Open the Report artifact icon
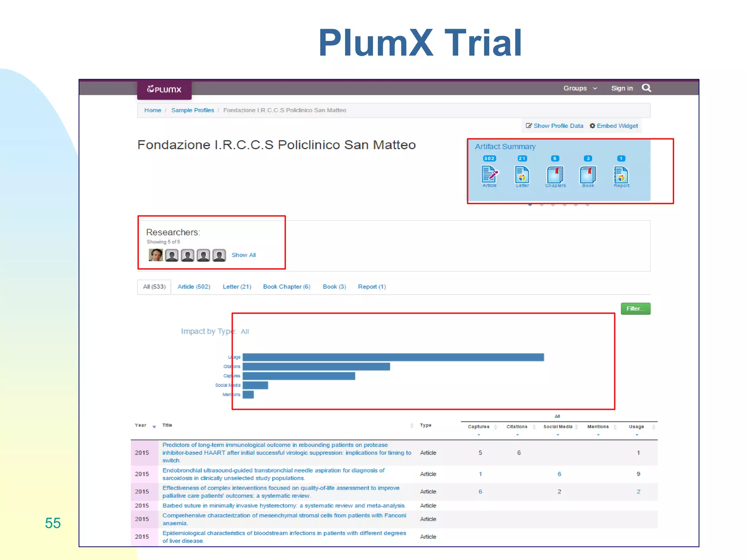Viewport: 747px width, 560px height. click(621, 174)
